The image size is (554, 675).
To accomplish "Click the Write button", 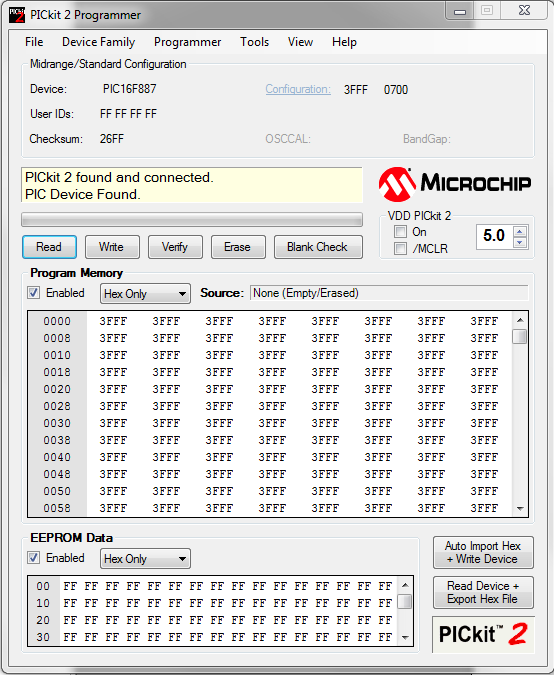I will pos(112,247).
